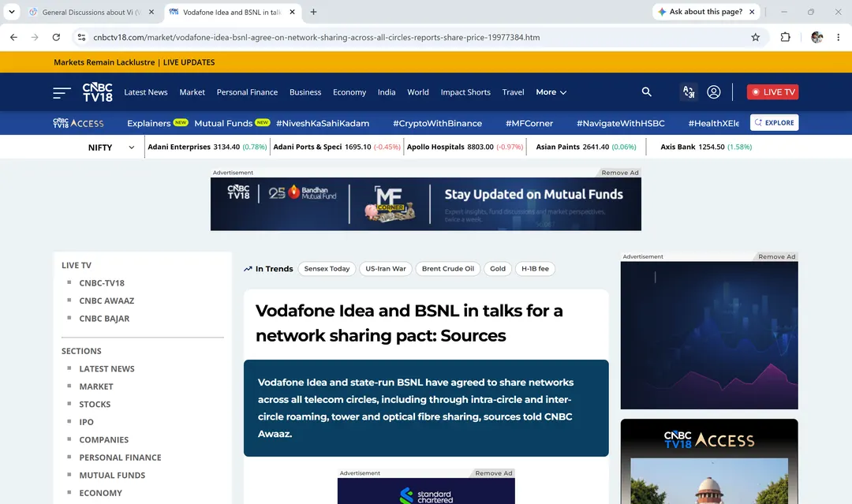Open LATEST NEWS sidebar section
This screenshot has width=852, height=504.
click(x=106, y=369)
